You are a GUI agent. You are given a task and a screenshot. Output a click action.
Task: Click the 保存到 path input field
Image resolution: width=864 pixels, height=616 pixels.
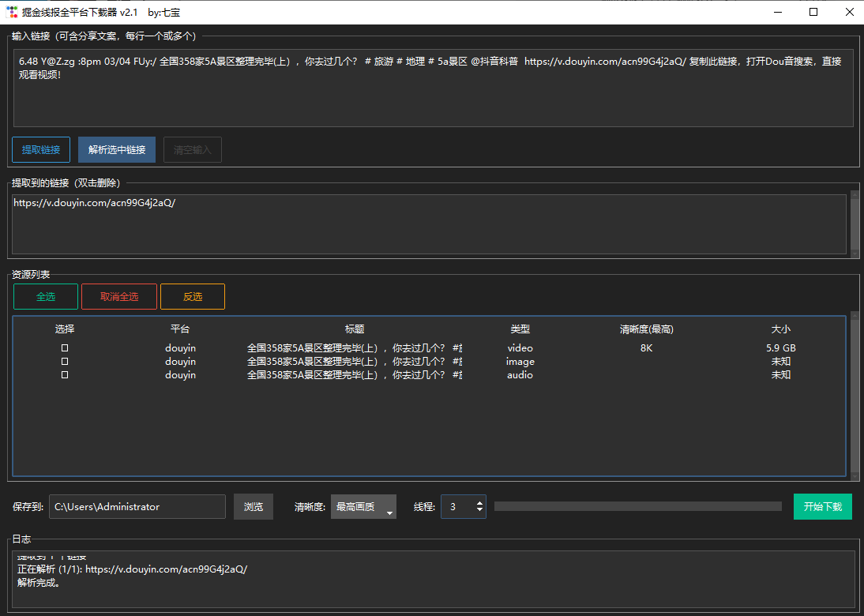(137, 507)
